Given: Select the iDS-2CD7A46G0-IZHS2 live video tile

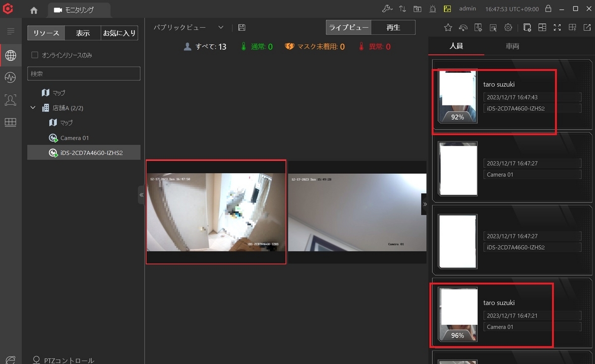Looking at the screenshot, I should 216,212.
